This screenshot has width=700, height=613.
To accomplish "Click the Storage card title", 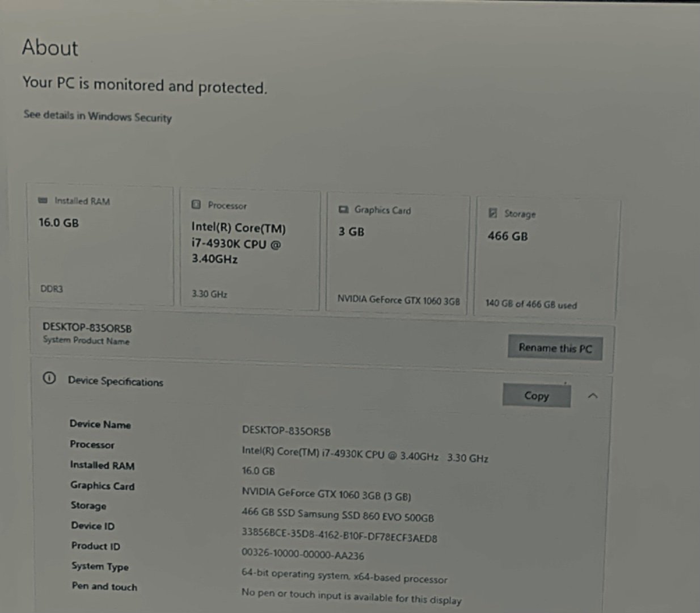I will click(520, 214).
